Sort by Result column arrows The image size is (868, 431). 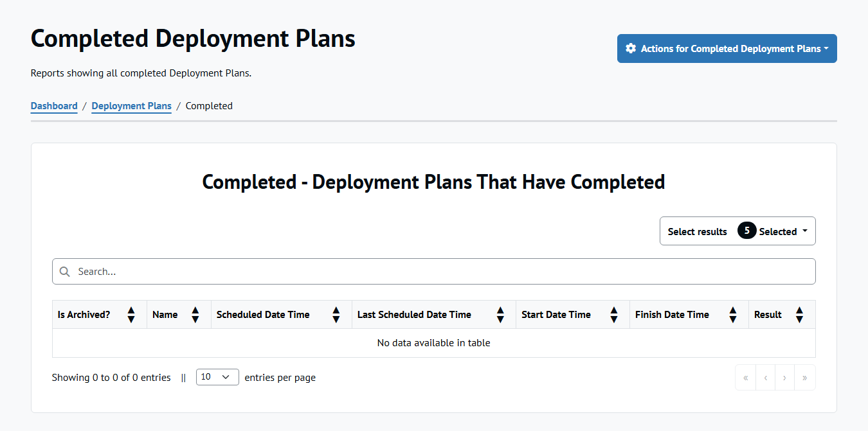[800, 315]
